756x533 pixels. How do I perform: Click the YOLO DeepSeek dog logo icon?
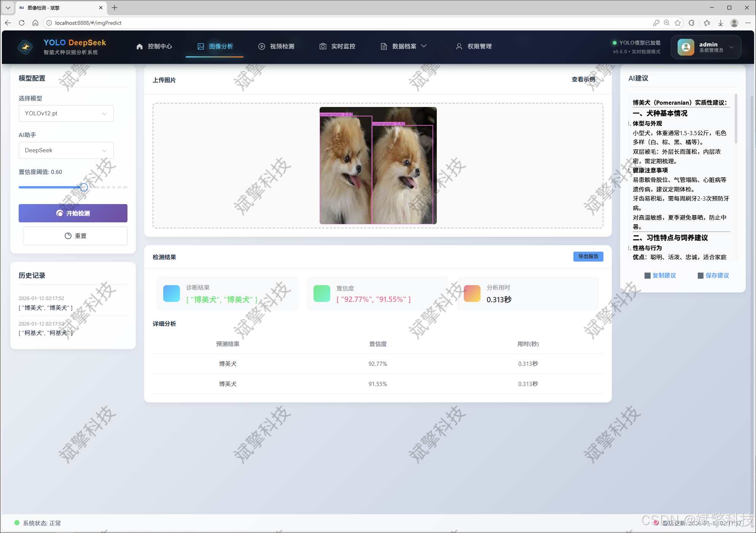[x=25, y=47]
